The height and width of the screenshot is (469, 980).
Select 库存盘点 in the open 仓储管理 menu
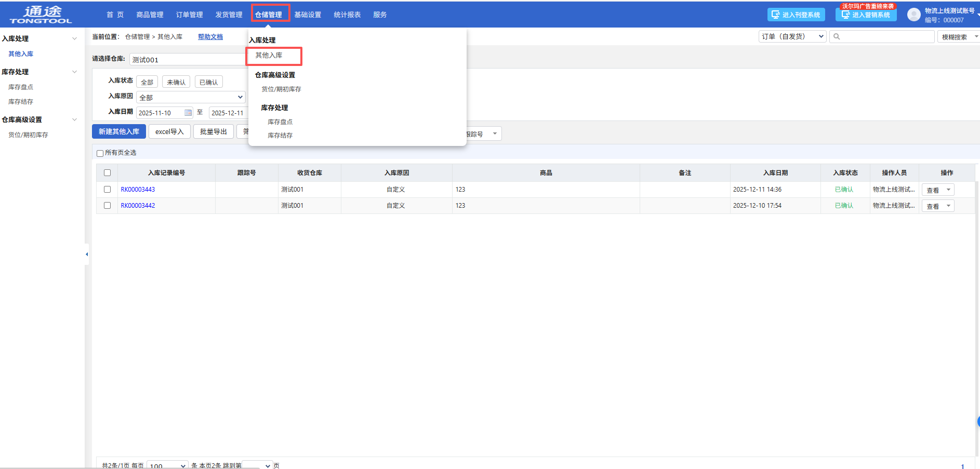[280, 122]
